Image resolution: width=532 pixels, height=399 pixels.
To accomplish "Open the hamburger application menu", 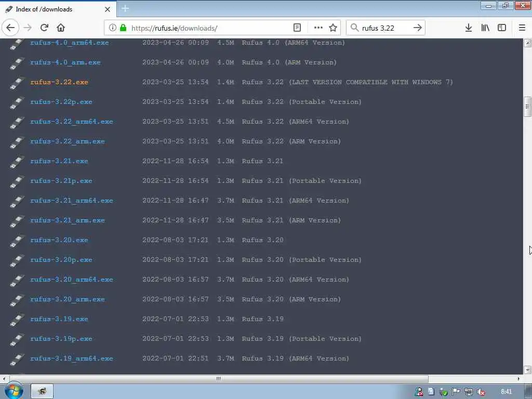I will click(x=522, y=28).
